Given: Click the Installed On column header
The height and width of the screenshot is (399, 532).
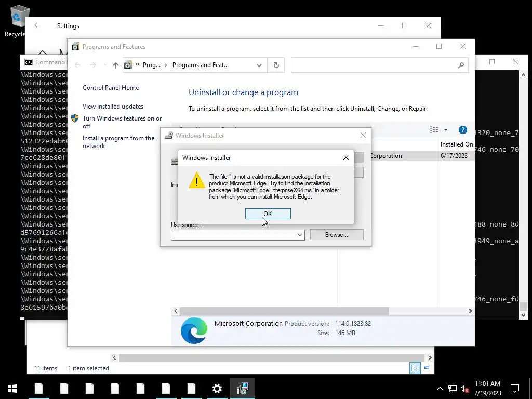Looking at the screenshot, I should click(x=456, y=144).
